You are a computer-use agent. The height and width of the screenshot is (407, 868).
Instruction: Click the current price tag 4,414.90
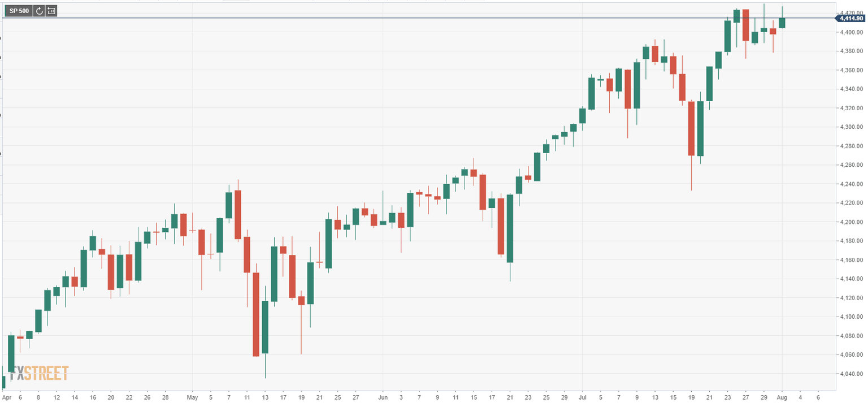pyautogui.click(x=852, y=19)
